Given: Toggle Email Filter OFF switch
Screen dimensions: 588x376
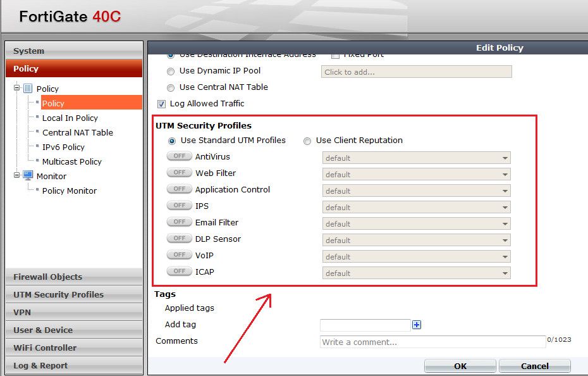Looking at the screenshot, I should (180, 222).
